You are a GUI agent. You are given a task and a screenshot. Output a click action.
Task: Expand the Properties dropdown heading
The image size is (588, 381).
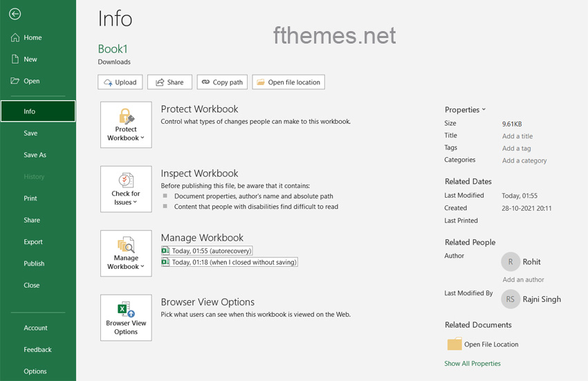465,110
